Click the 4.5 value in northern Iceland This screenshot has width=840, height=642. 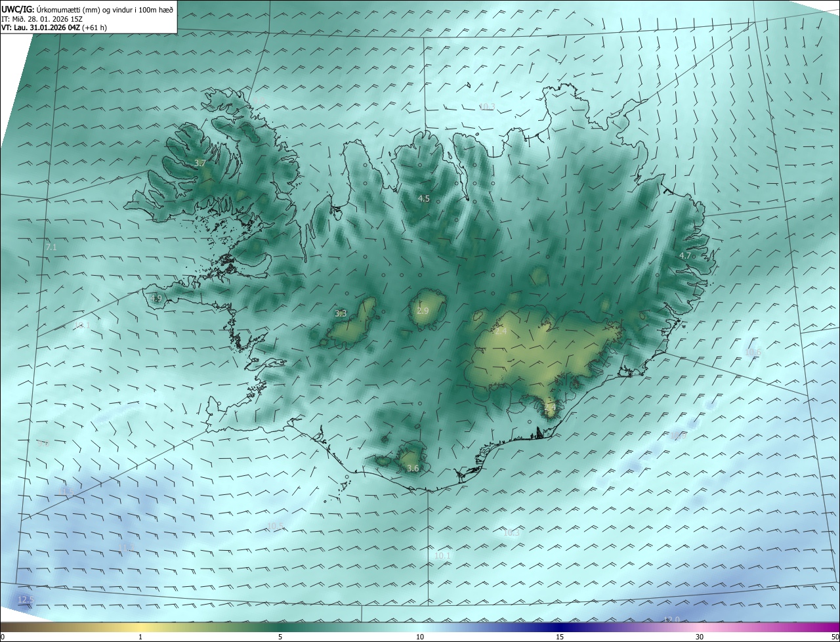tap(424, 198)
